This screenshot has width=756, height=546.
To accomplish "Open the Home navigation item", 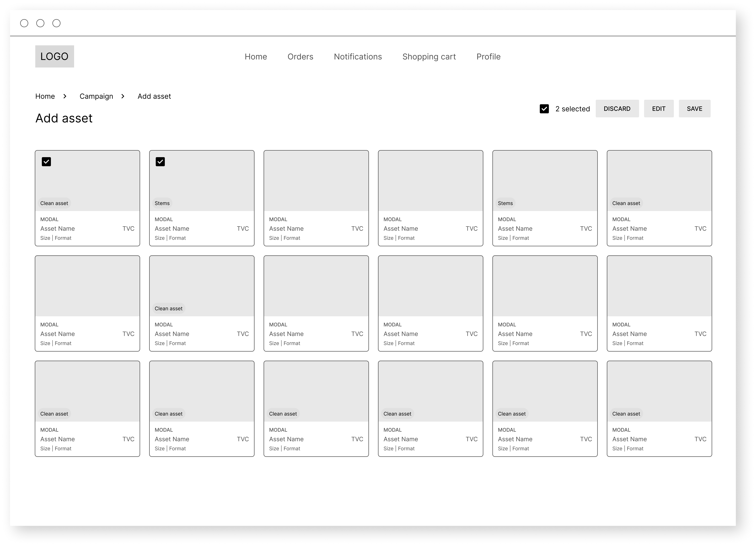I will point(256,57).
